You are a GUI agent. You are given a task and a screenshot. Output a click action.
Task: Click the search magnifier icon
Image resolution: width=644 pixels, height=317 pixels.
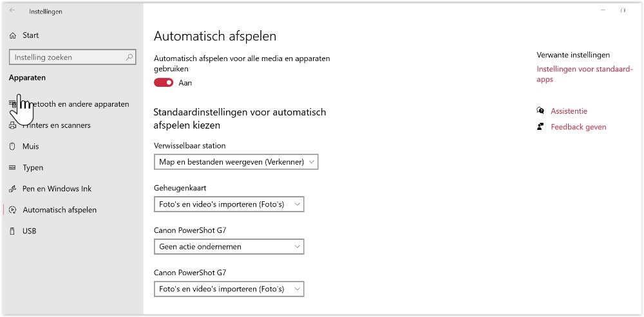click(130, 57)
